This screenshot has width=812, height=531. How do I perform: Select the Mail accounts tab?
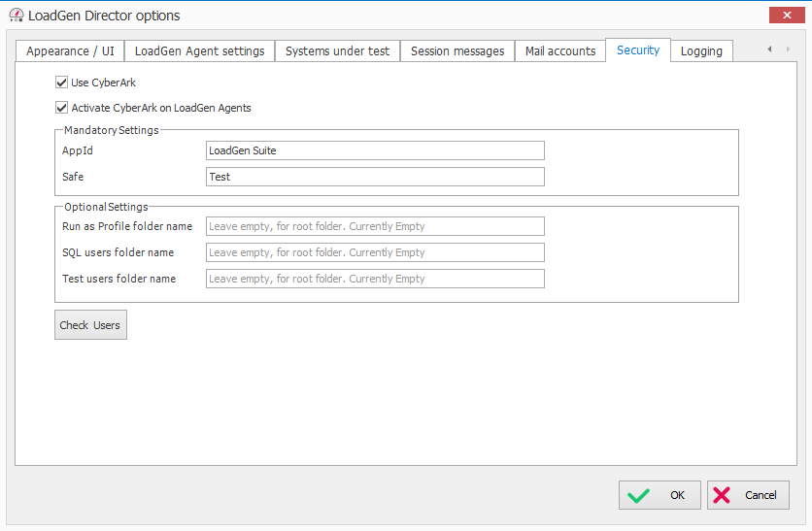560,51
